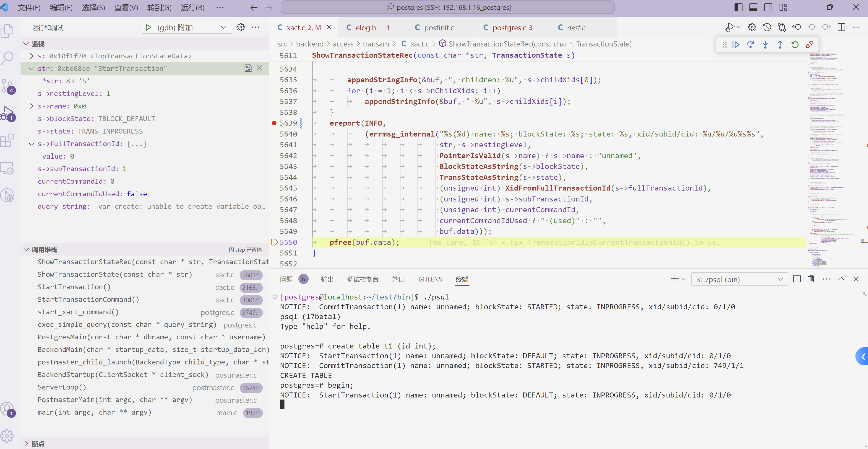Screen dimensions: 868x449
Task: View binary data icon on str watch
Action: (x=248, y=68)
